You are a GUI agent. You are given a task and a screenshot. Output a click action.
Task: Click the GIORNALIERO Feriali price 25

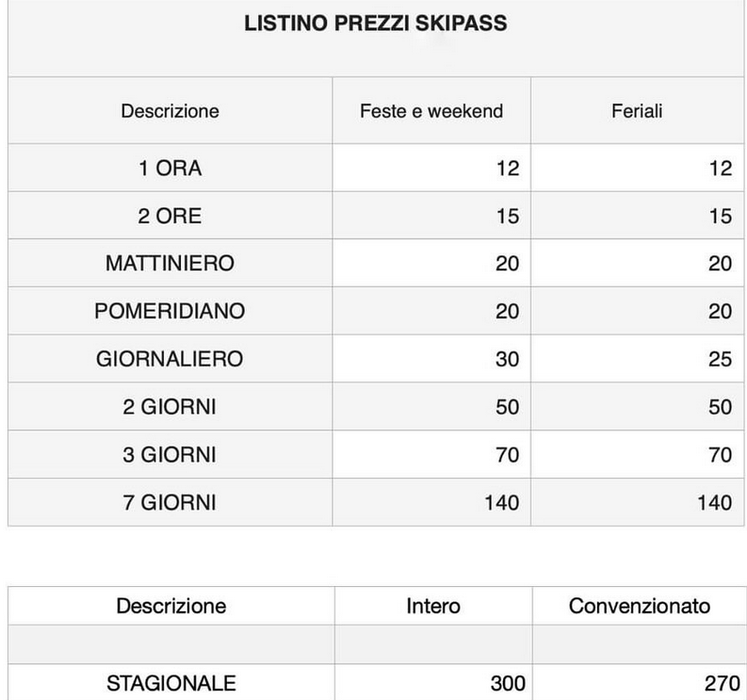pyautogui.click(x=720, y=359)
